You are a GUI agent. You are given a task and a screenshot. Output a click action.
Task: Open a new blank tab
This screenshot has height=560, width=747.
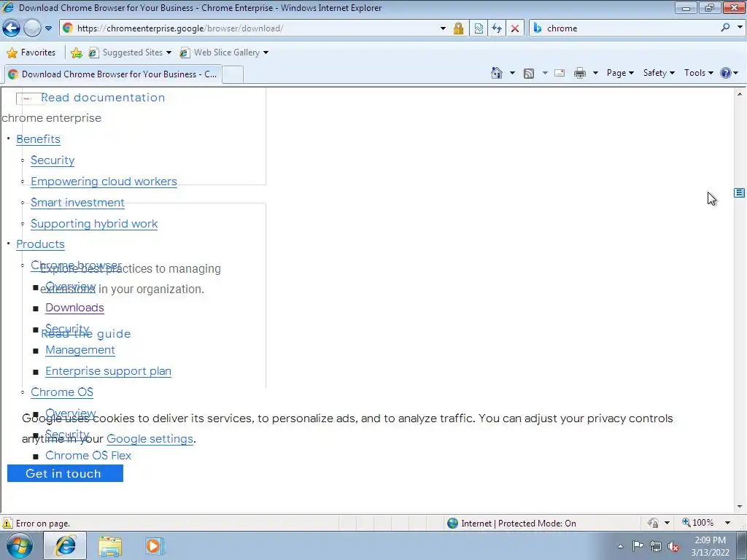(x=233, y=75)
